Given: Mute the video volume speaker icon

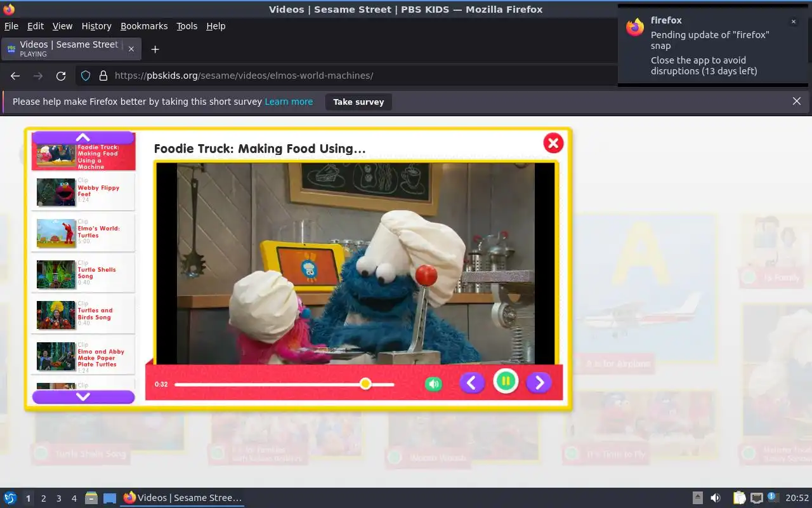Looking at the screenshot, I should (x=433, y=384).
